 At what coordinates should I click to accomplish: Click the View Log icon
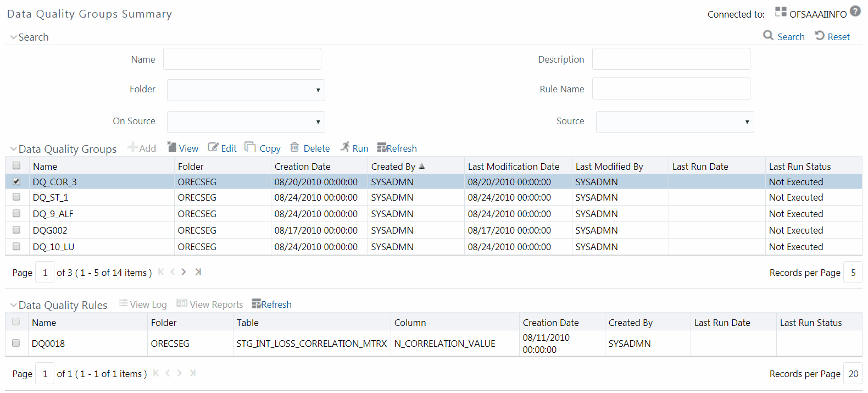(123, 303)
